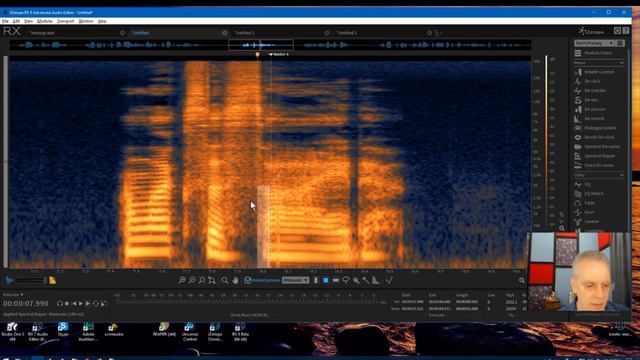The image size is (640, 360).
Task: Open the Modules menu
Action: pyautogui.click(x=45, y=21)
